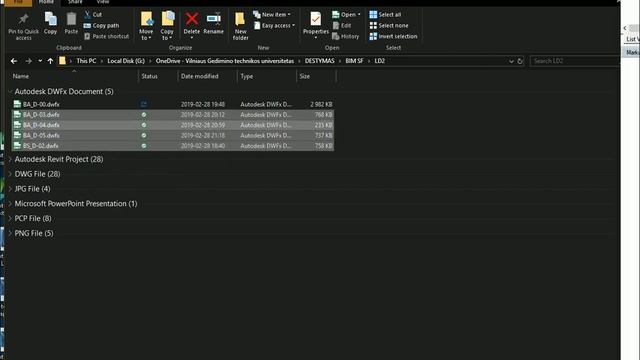The height and width of the screenshot is (360, 640).
Task: Expand the PNG File group
Action: click(11, 233)
